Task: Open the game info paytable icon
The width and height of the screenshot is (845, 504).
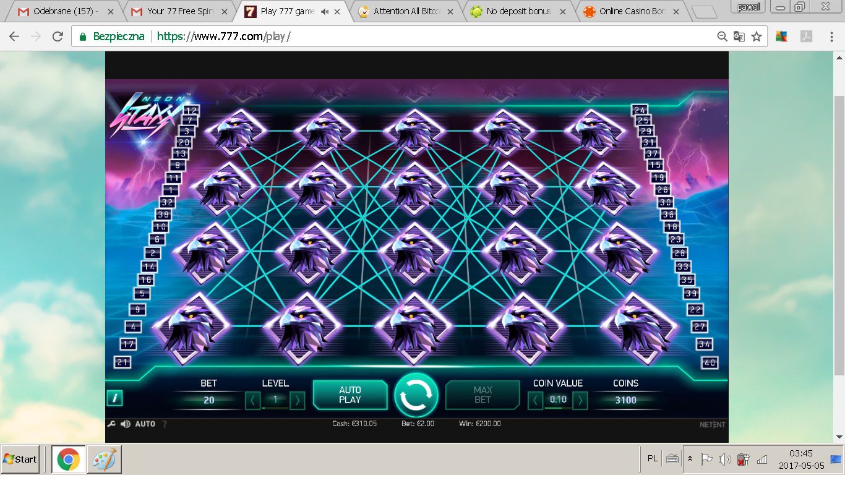Action: [x=114, y=398]
